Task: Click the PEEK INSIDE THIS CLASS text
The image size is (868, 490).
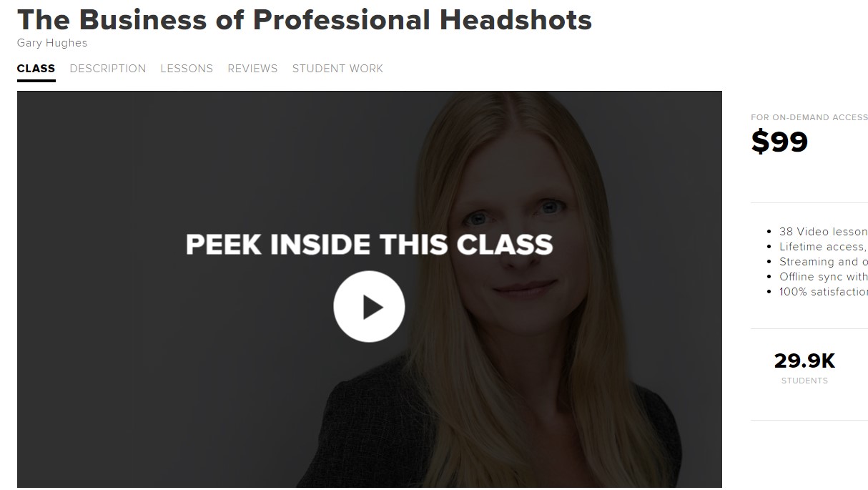Action: [369, 244]
